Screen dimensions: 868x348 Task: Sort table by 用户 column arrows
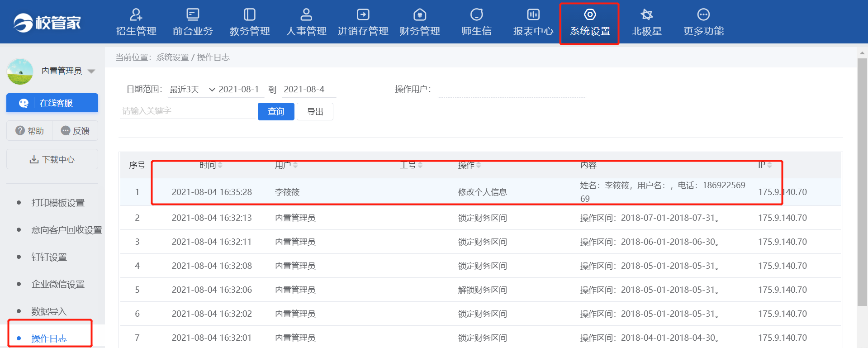pyautogui.click(x=295, y=165)
